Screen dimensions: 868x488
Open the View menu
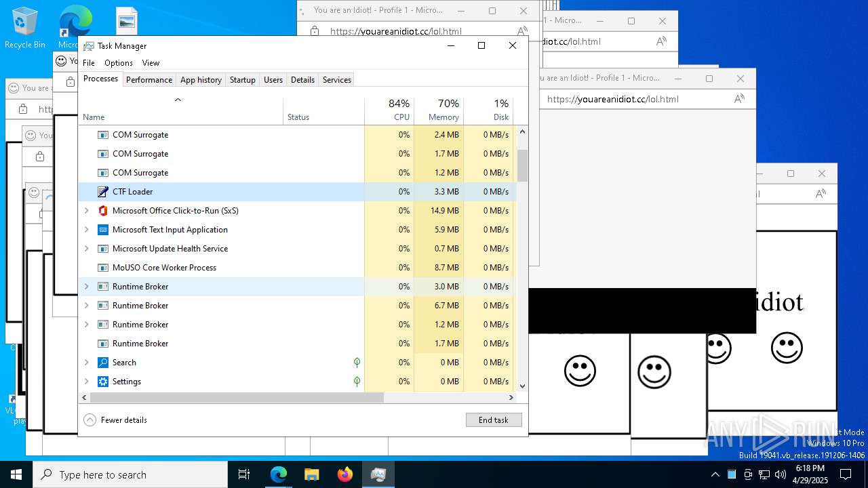[x=151, y=63]
